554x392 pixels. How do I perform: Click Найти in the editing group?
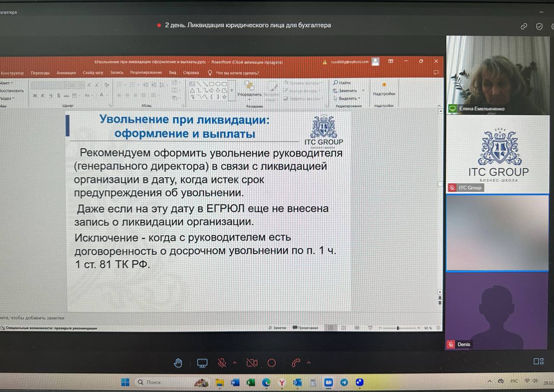coord(342,83)
